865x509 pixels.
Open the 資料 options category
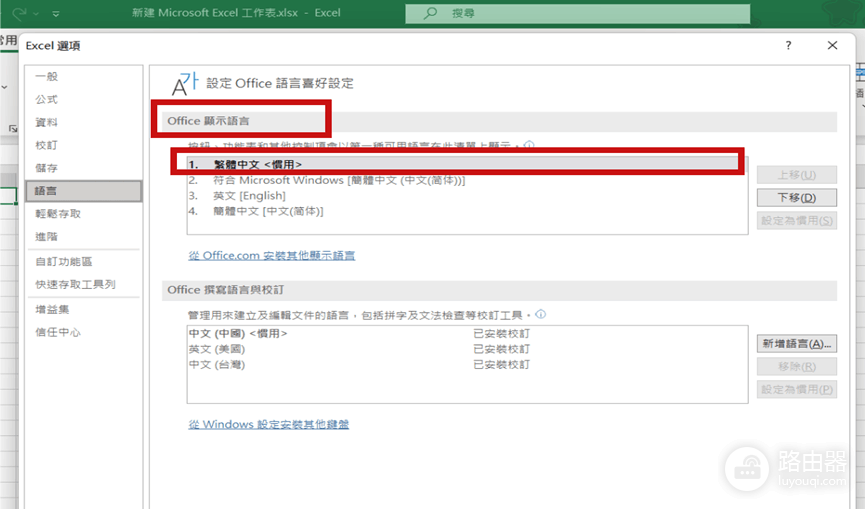click(47, 122)
